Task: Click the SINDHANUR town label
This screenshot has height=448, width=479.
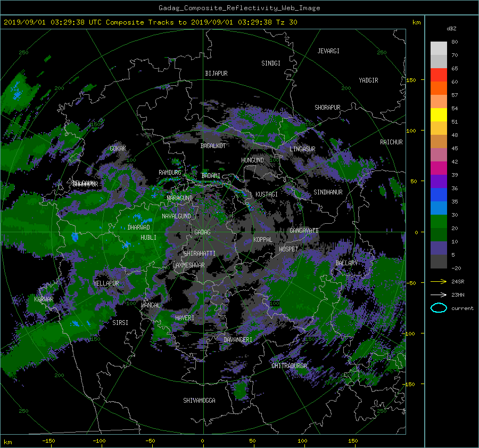Action: pos(328,192)
